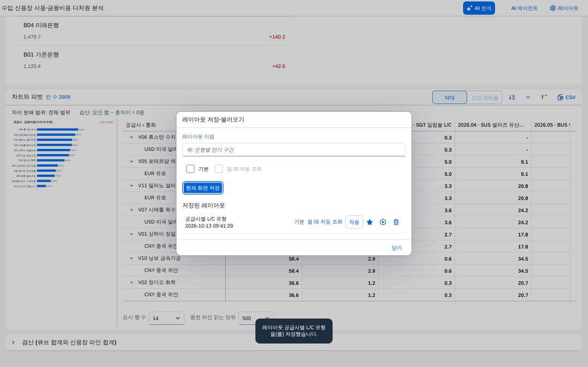Viewport: 588px width, 367px height.
Task: Close dialog with 닫기 link
Action: click(397, 248)
